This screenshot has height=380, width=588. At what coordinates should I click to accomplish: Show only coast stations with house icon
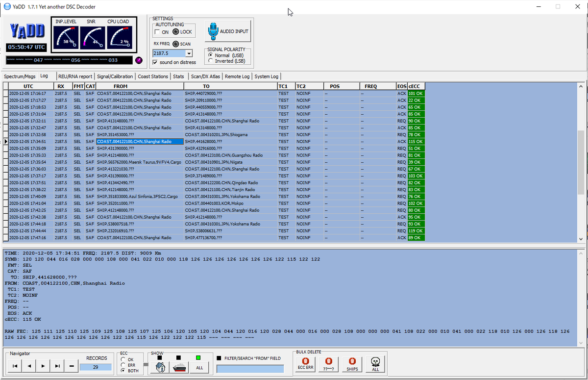(x=159, y=367)
